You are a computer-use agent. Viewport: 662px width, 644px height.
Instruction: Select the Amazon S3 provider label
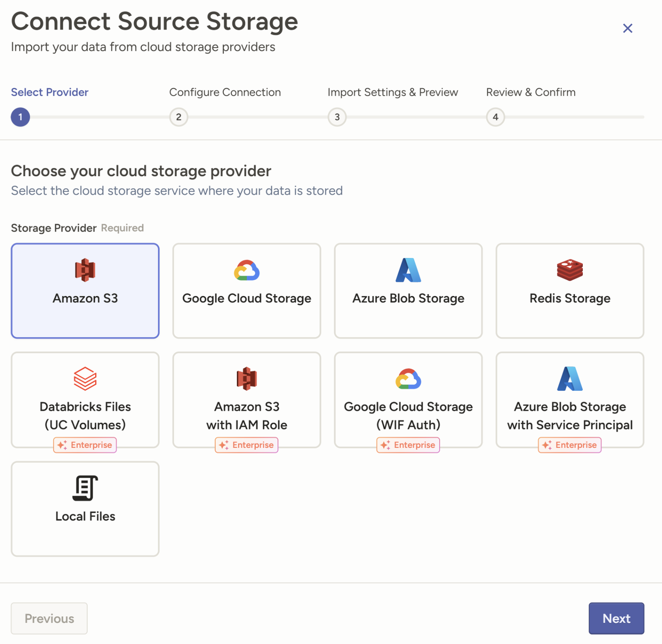pyautogui.click(x=85, y=298)
